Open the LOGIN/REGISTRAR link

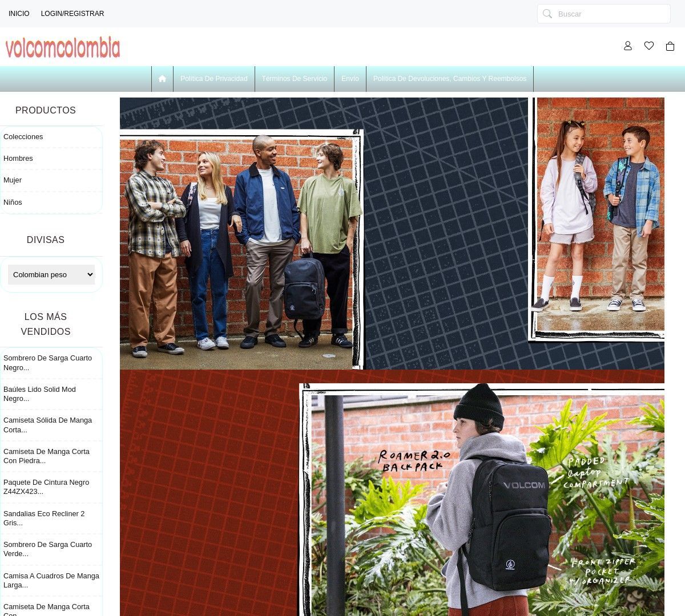pos(72,14)
